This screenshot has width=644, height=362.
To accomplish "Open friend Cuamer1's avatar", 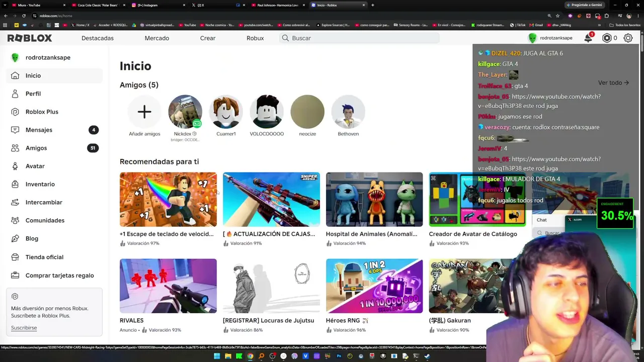I will [x=226, y=112].
